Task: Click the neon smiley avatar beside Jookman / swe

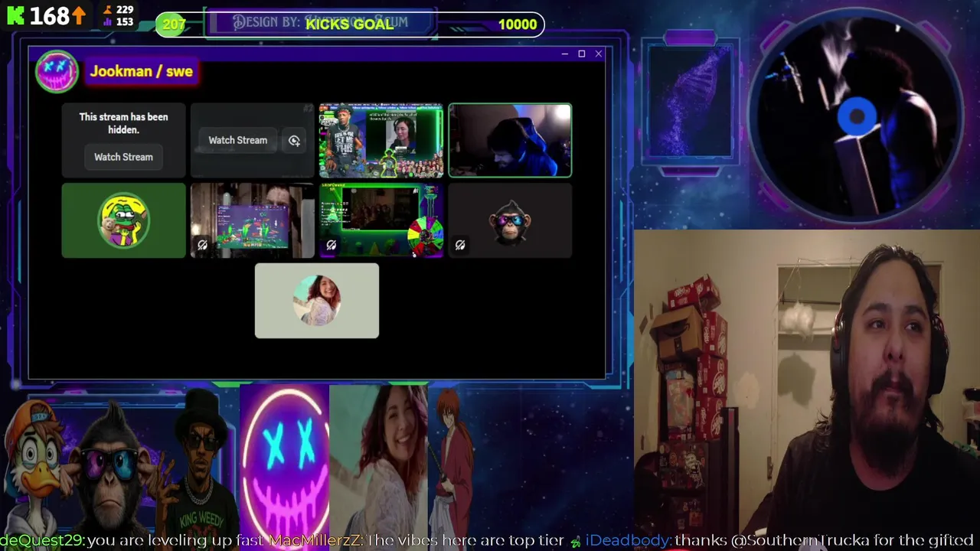Action: 57,71
